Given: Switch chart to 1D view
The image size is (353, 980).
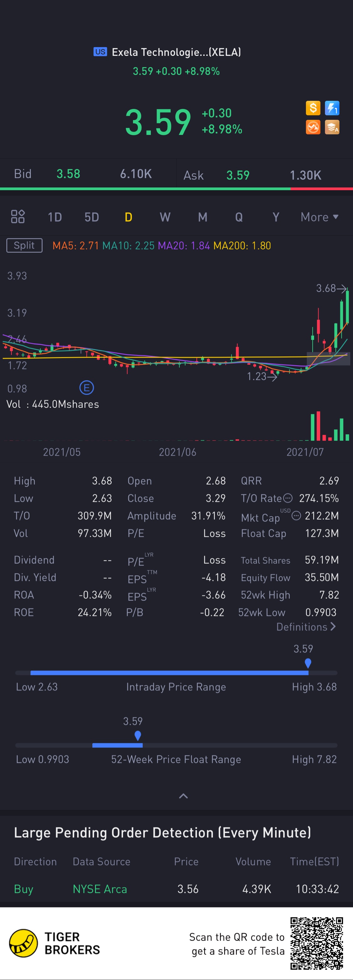Looking at the screenshot, I should point(54,217).
